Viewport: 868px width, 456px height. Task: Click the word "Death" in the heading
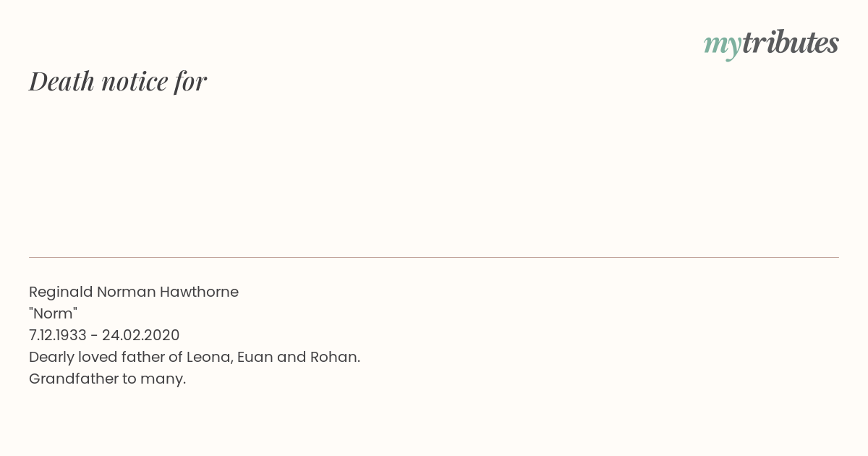(62, 82)
